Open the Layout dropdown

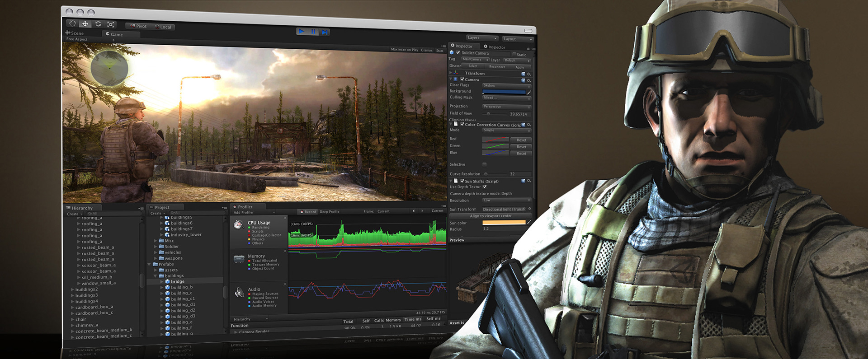(518, 39)
